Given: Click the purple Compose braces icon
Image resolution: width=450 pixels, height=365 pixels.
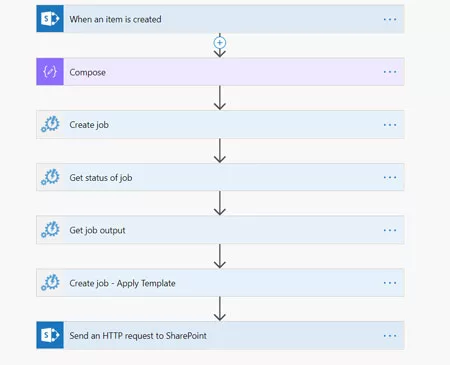Looking at the screenshot, I should click(50, 72).
